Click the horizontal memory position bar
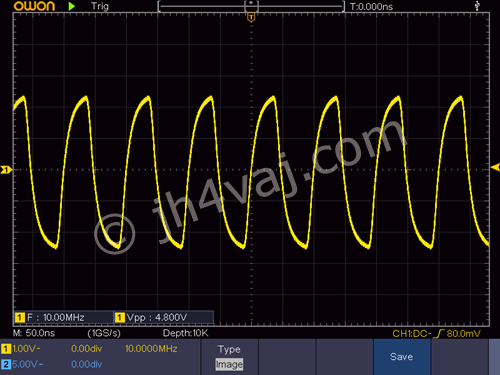 (x=251, y=6)
